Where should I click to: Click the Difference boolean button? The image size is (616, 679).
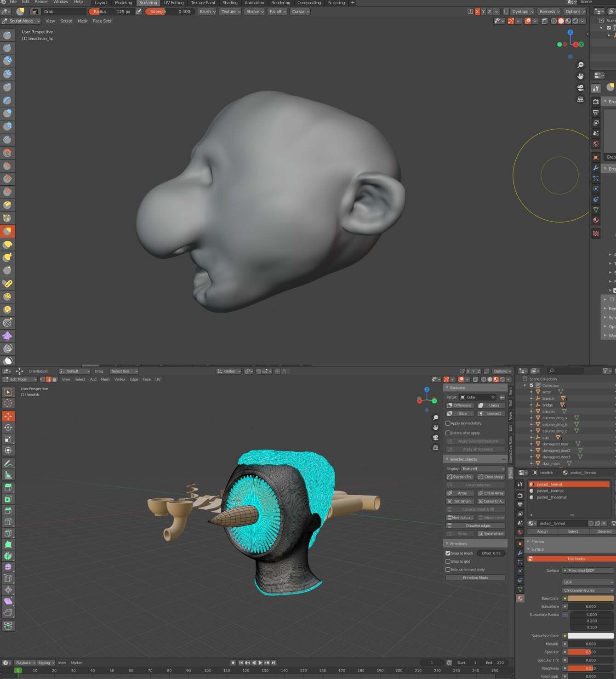pos(459,405)
